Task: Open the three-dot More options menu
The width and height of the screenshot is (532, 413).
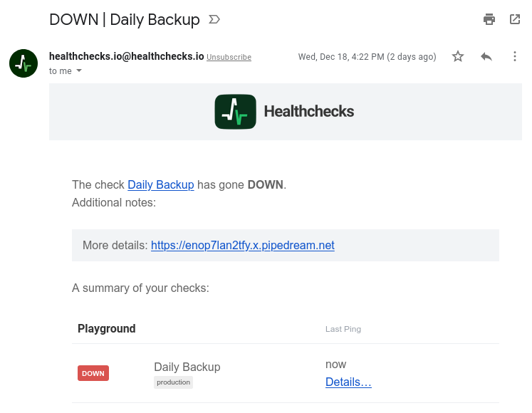Action: tap(515, 56)
